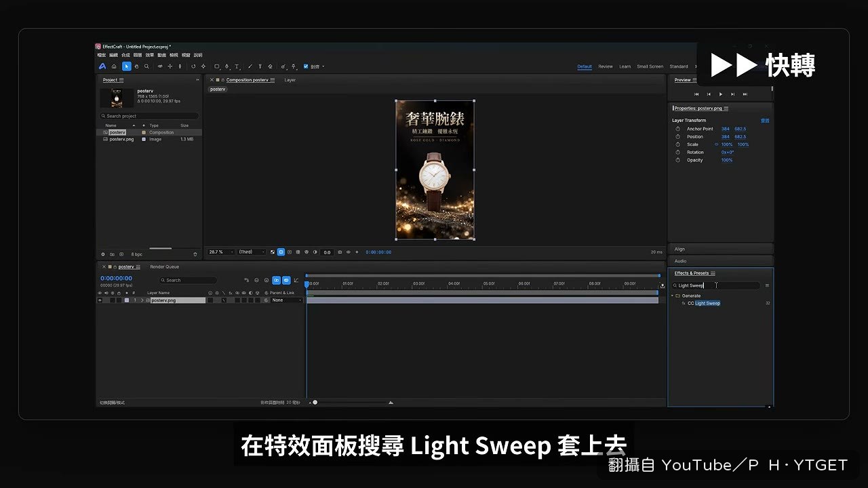
Task: Select the Rotation tool
Action: 193,66
